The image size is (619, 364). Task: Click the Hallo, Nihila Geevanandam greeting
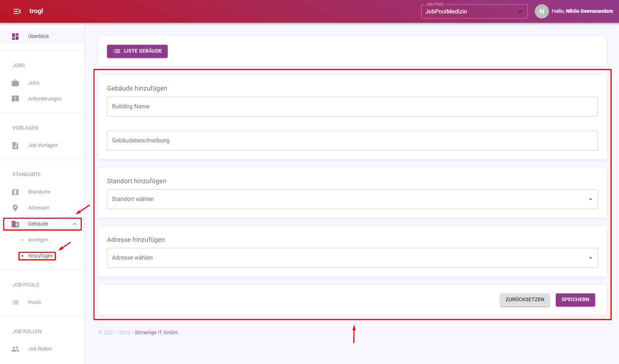(582, 11)
